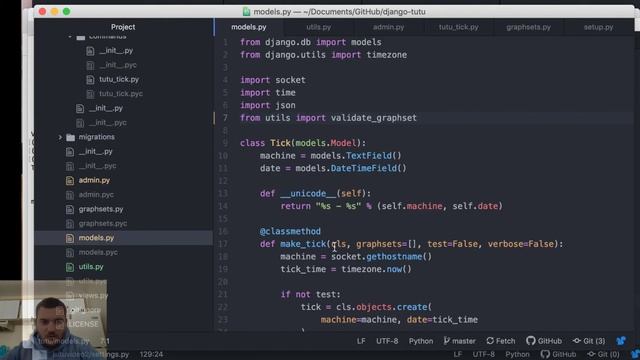
Task: Click the admin.py file icon
Action: [x=70, y=180]
